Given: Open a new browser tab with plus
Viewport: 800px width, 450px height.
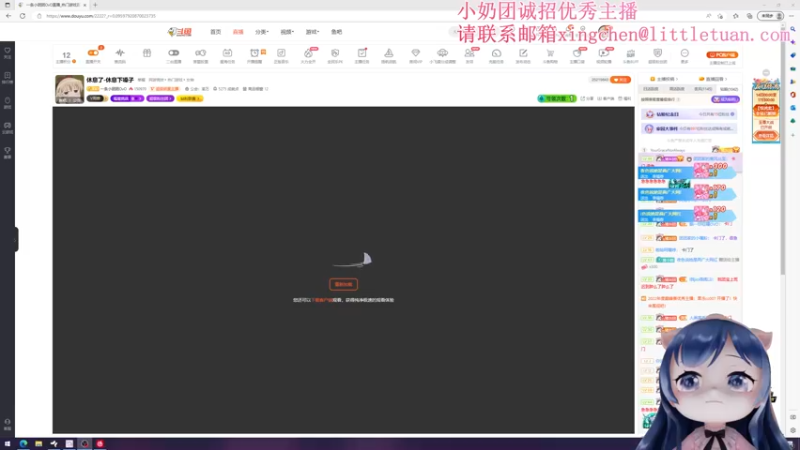Looking at the screenshot, I should tap(95, 5).
